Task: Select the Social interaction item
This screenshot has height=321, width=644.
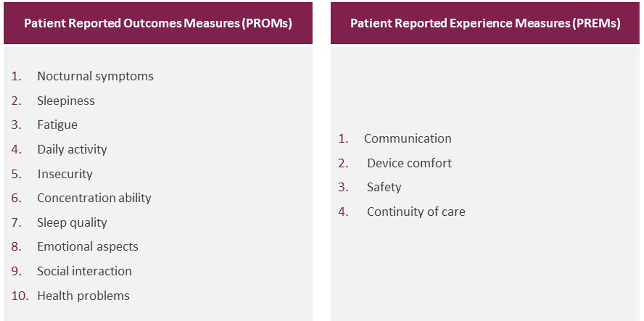Action: click(84, 271)
